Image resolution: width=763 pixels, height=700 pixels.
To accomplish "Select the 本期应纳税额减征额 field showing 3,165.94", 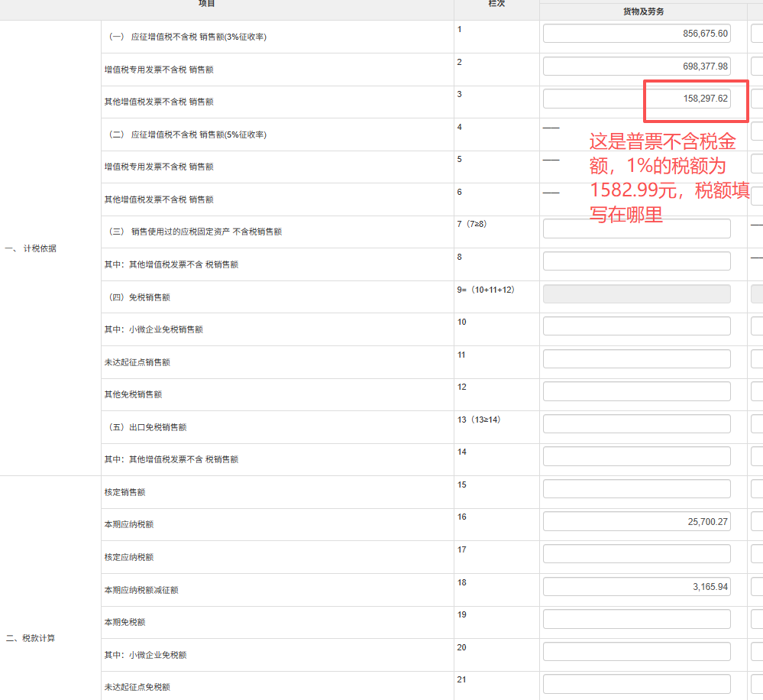I will coord(636,587).
